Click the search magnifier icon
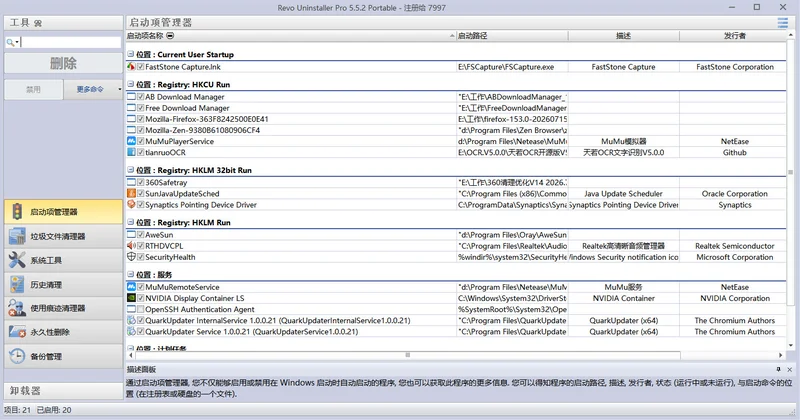Image resolution: width=800 pixels, height=420 pixels. (10, 42)
